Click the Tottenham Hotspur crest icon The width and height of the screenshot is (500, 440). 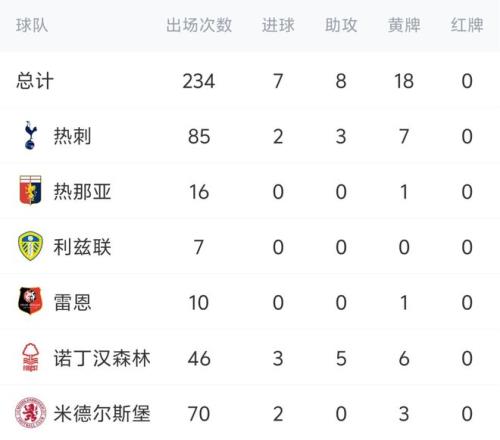tap(30, 135)
